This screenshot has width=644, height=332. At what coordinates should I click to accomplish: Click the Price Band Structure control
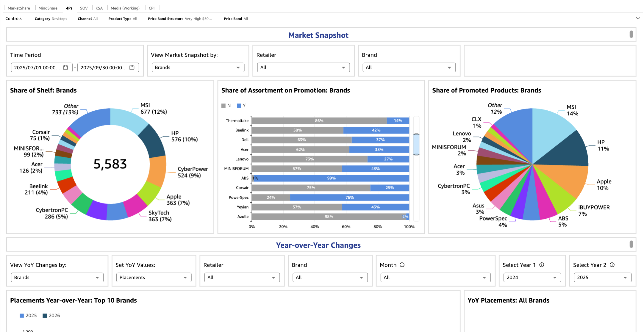180,19
